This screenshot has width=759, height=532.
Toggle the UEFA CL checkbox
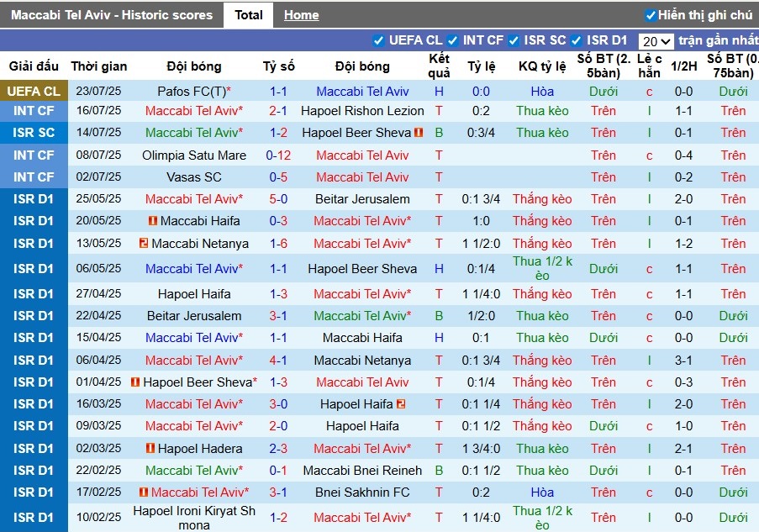(x=378, y=40)
